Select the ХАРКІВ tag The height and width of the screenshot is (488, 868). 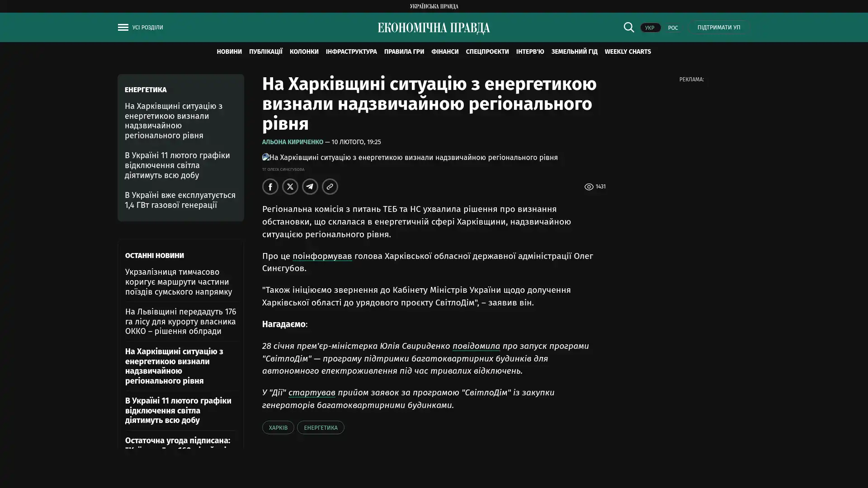point(278,427)
